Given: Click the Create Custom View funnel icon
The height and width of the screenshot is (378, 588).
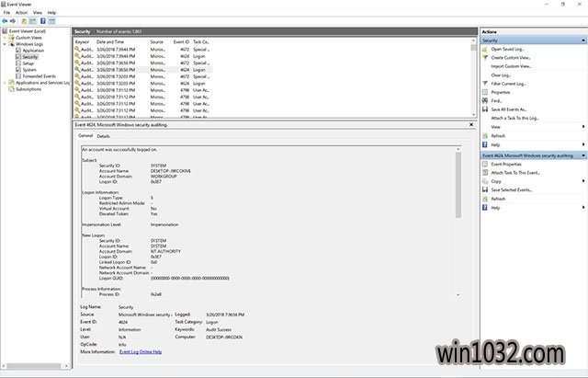Looking at the screenshot, I should tap(485, 58).
